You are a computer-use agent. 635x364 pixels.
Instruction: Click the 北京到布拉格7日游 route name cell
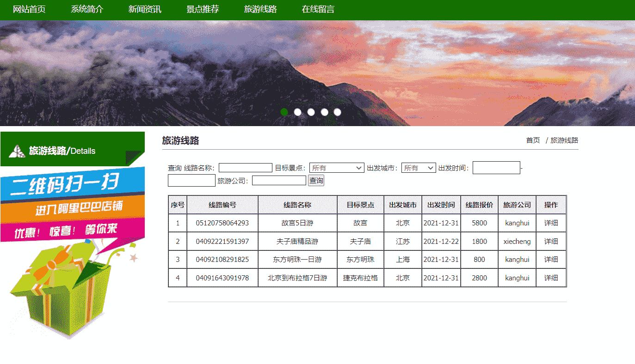point(297,278)
